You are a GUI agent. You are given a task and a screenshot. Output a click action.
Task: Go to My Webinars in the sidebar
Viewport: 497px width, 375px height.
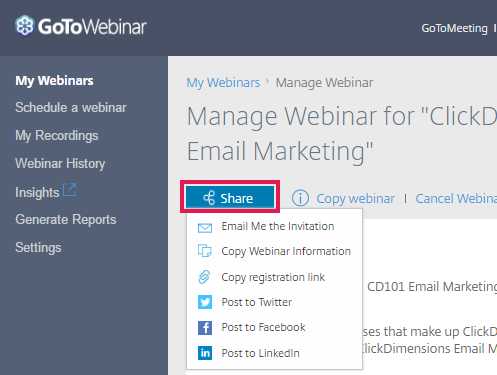tap(54, 81)
